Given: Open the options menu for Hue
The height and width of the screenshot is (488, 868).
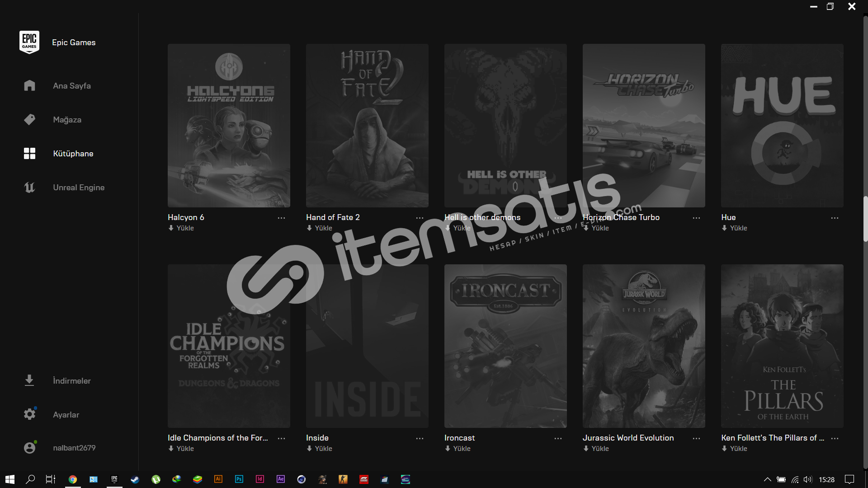Looking at the screenshot, I should tap(835, 218).
